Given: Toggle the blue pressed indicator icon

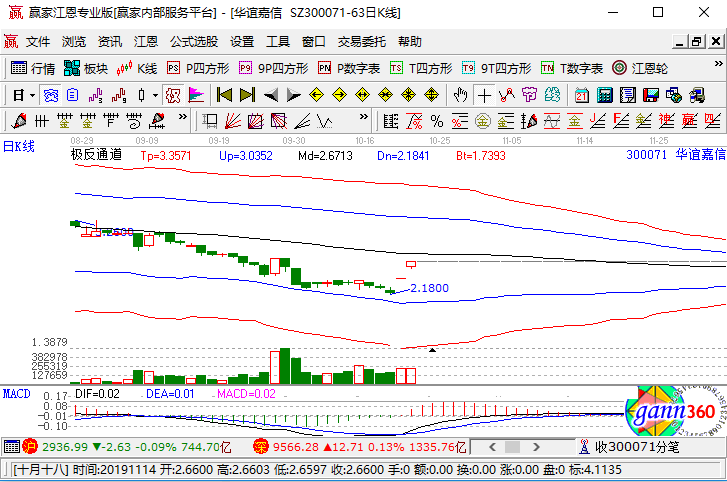Looking at the screenshot, I should coord(51,95).
